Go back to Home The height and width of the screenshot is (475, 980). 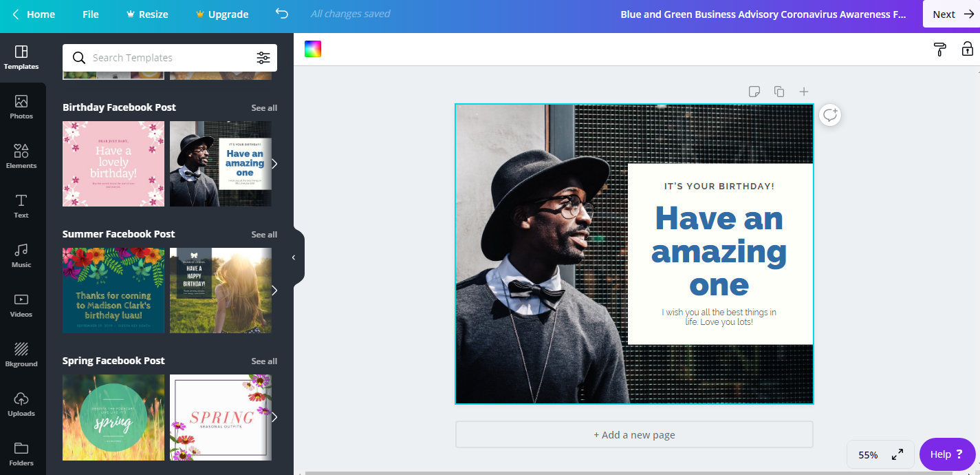pos(34,14)
